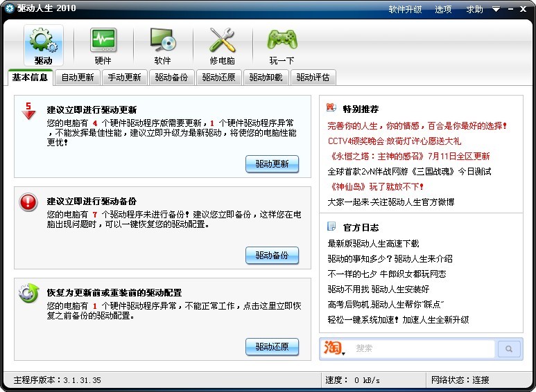Open the 最新版驱动人生高速下载 link

tap(373, 243)
